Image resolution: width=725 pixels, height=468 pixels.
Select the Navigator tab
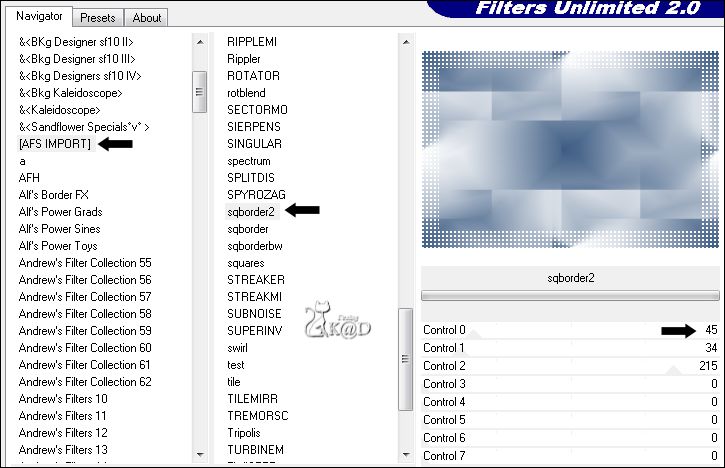pyautogui.click(x=39, y=16)
